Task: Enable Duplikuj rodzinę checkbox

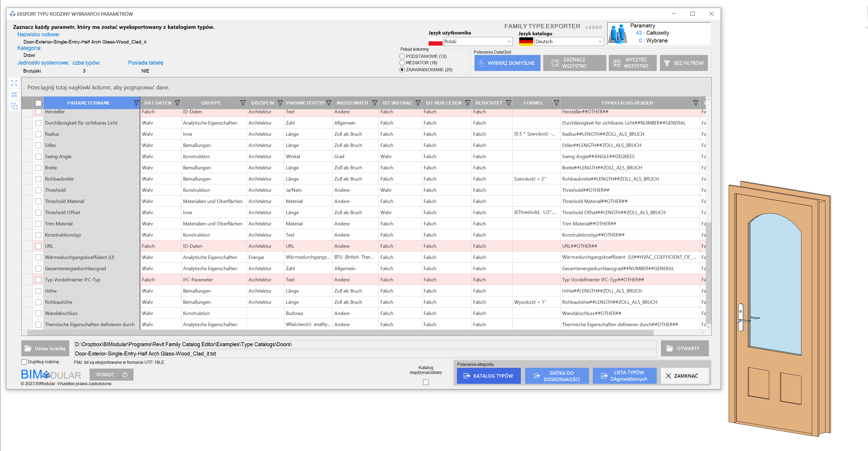Action: [24, 362]
